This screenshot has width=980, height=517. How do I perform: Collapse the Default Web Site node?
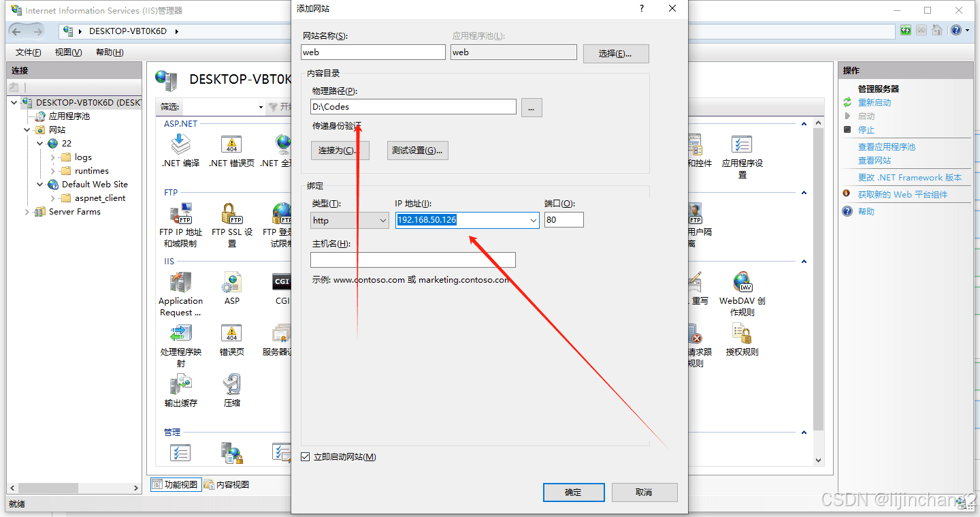(40, 184)
